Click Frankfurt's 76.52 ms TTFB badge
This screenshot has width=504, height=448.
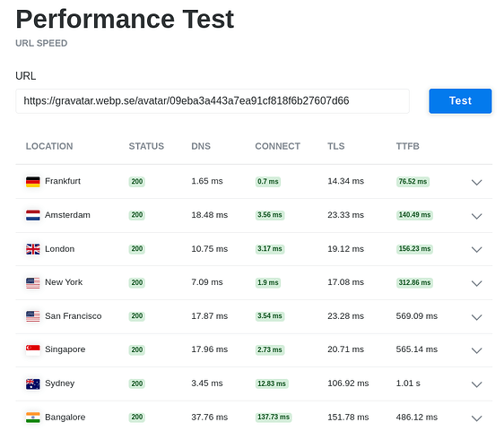point(413,182)
